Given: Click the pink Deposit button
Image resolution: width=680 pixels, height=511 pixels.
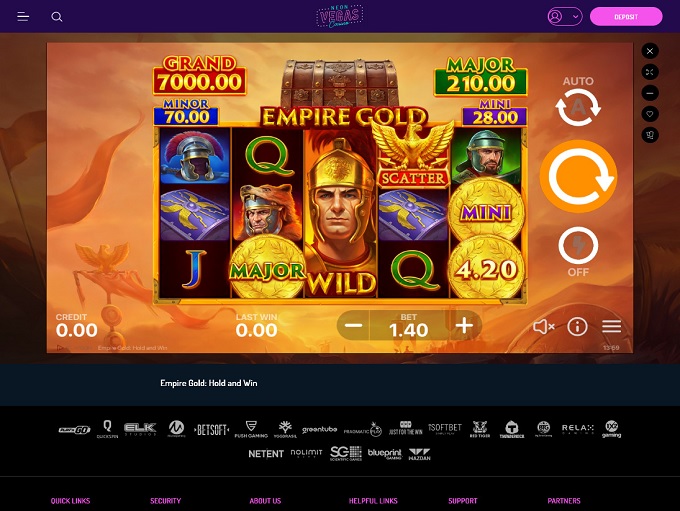Looking at the screenshot, I should pyautogui.click(x=626, y=17).
